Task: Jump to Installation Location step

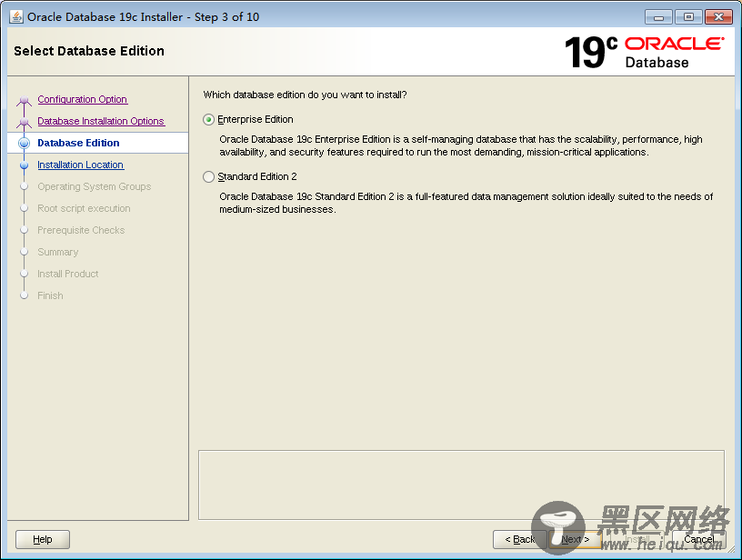Action: 80,165
